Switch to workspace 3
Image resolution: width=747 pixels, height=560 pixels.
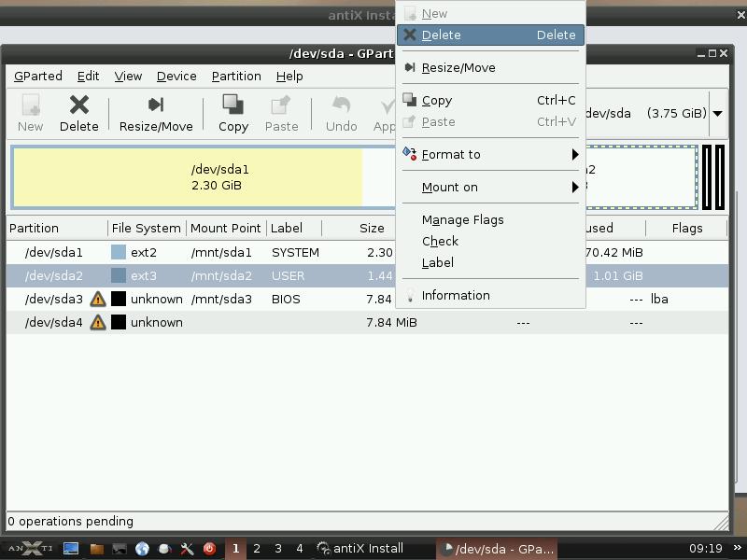[x=278, y=549]
